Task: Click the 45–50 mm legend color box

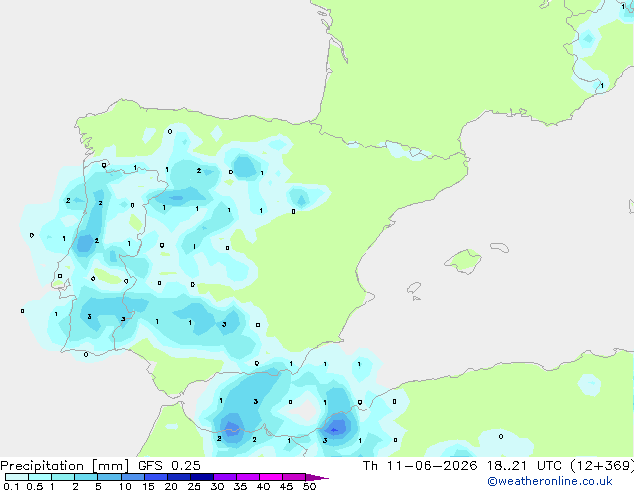Action: 294,477
